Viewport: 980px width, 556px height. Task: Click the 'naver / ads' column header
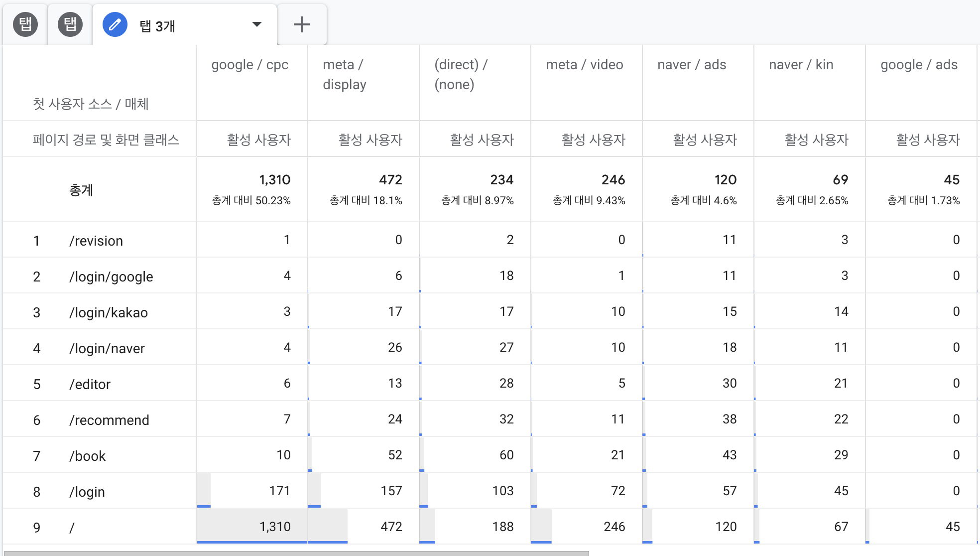(692, 65)
